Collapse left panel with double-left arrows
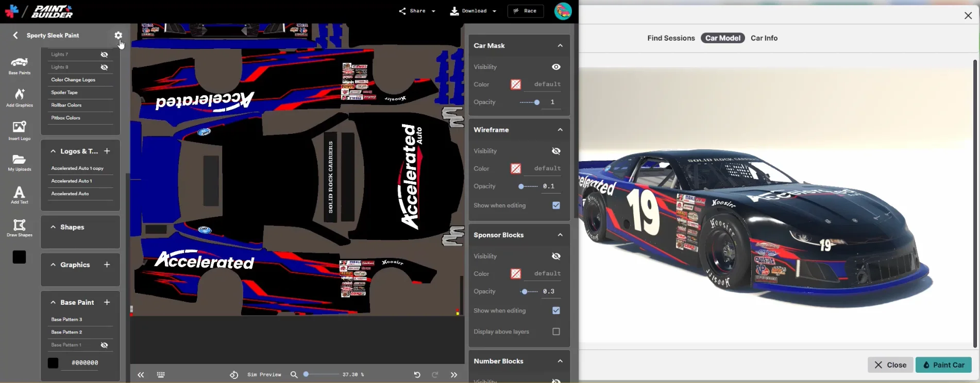The width and height of the screenshot is (980, 383). tap(141, 375)
